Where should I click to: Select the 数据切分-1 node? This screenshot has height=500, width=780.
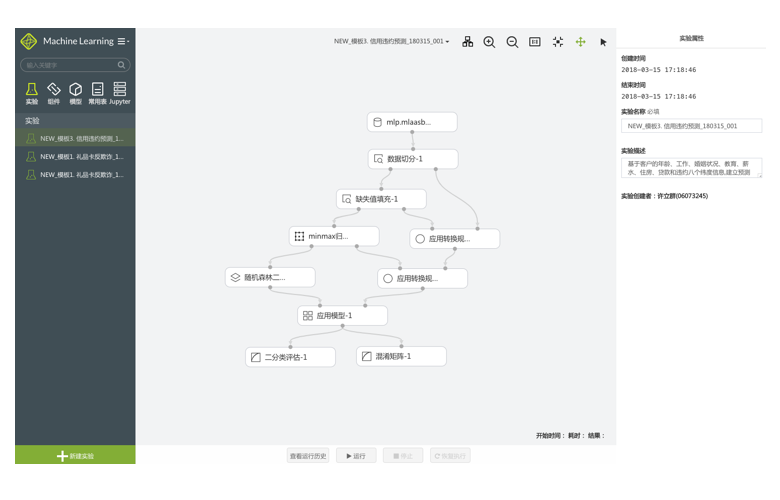pyautogui.click(x=413, y=159)
